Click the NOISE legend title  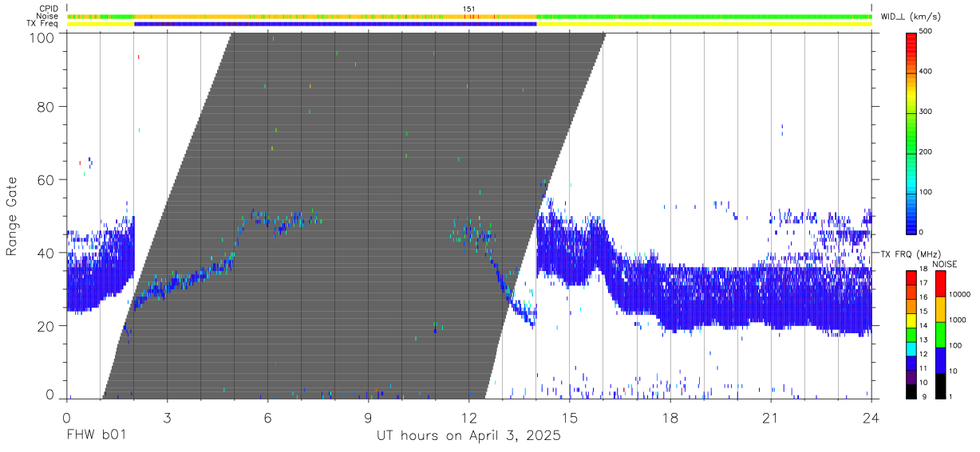tap(944, 264)
